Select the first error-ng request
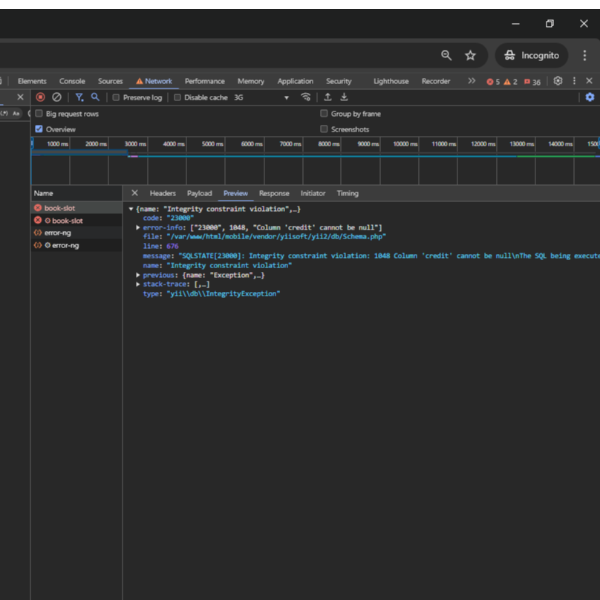 [x=77, y=233]
